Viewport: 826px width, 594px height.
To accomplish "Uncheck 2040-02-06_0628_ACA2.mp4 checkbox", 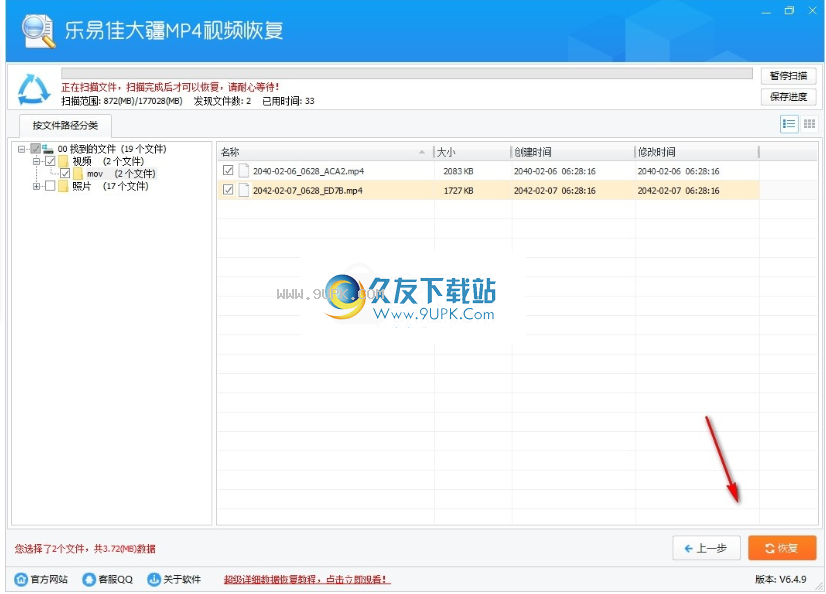I will tap(228, 170).
